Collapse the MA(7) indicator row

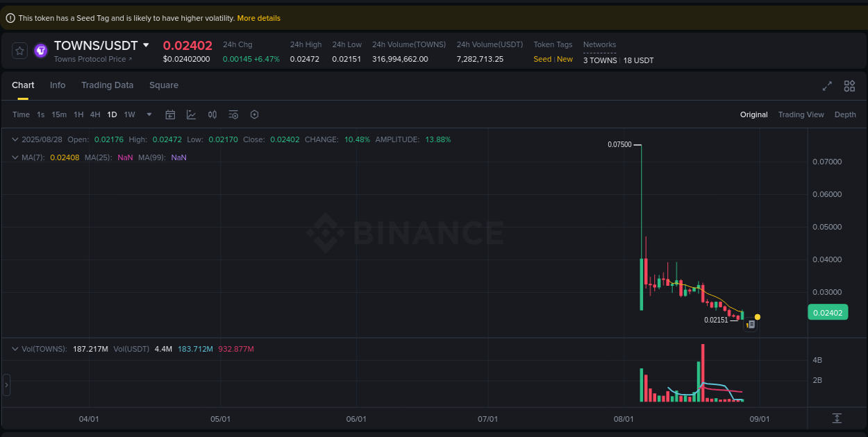pyautogui.click(x=14, y=157)
